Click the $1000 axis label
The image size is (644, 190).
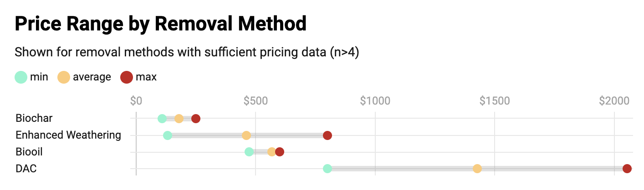pyautogui.click(x=375, y=101)
